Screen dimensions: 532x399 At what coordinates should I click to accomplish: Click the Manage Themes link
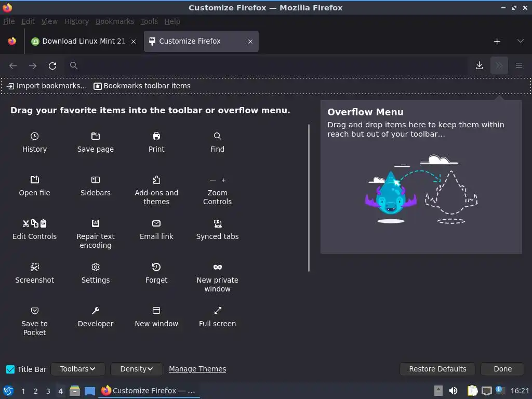(x=197, y=369)
